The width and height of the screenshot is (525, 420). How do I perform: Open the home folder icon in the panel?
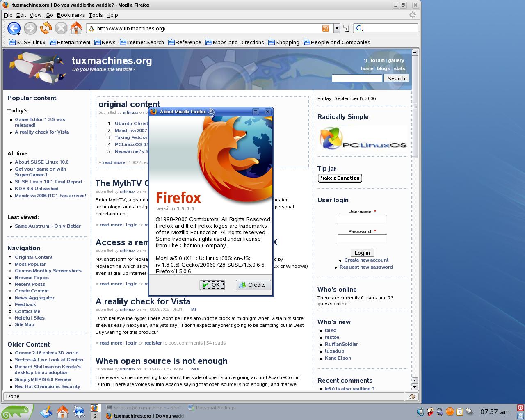tap(63, 411)
